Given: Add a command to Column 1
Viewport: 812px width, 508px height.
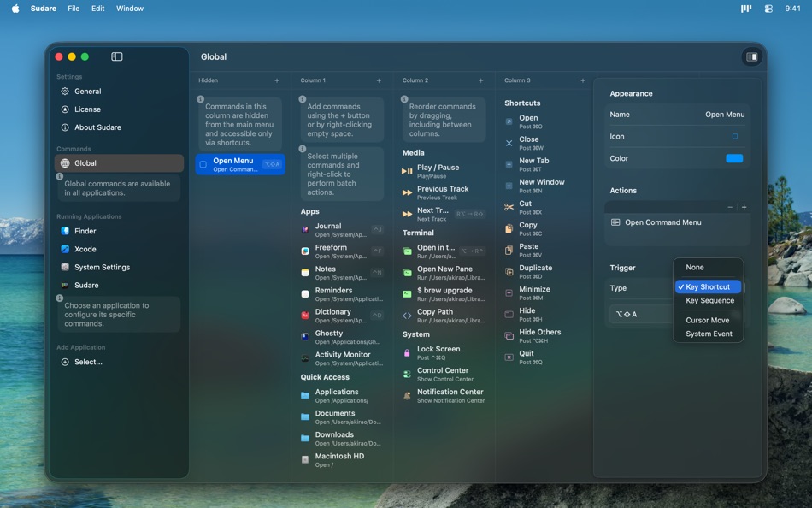Looking at the screenshot, I should point(379,80).
